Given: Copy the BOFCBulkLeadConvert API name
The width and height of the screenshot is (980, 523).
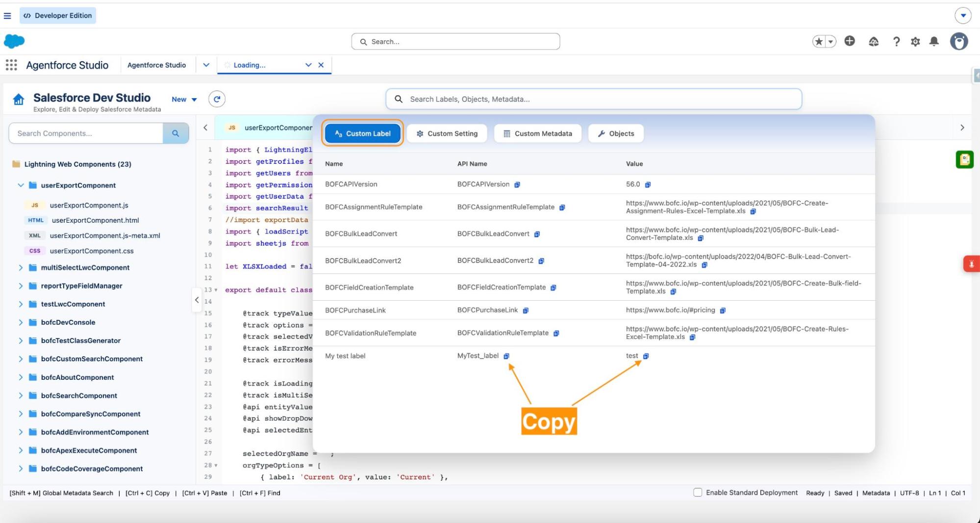Looking at the screenshot, I should [537, 234].
